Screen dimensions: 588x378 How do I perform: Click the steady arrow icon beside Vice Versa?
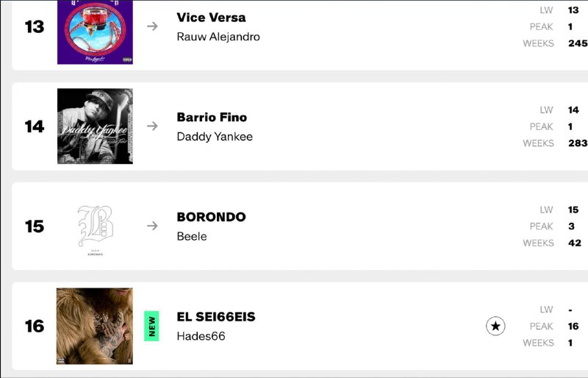pos(152,26)
